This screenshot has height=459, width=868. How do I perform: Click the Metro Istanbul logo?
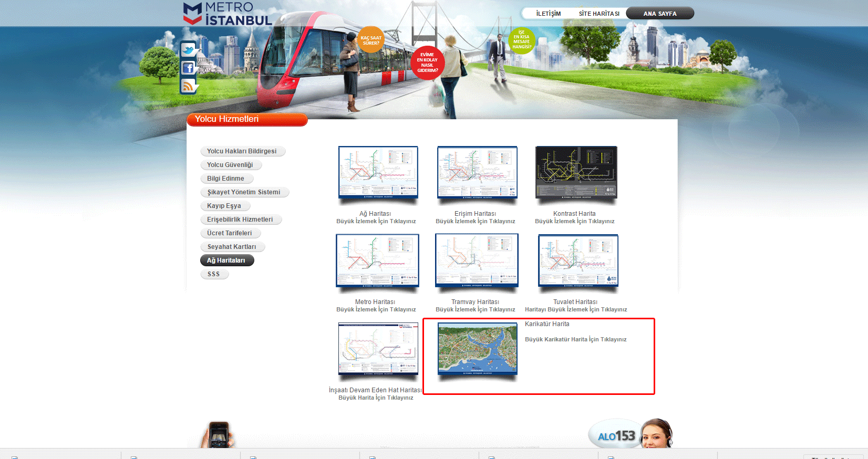[x=228, y=14]
